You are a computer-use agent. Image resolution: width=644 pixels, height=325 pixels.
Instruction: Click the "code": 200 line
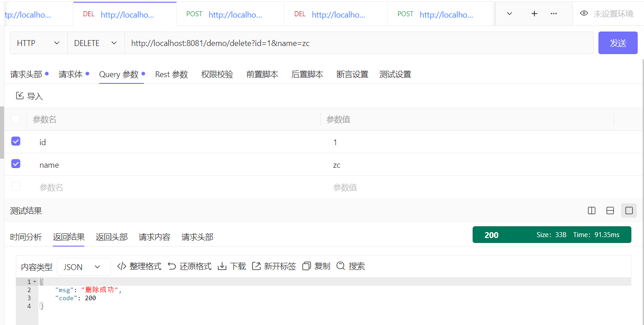click(x=75, y=298)
